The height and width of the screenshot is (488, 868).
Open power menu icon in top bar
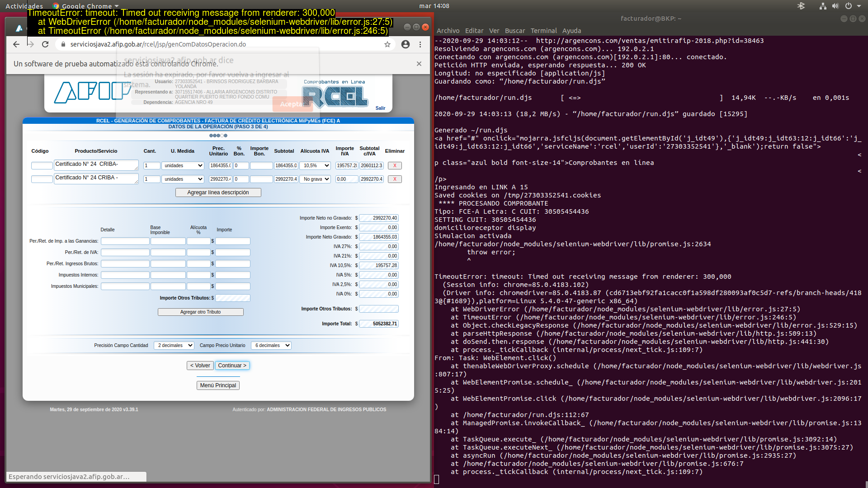click(x=849, y=6)
